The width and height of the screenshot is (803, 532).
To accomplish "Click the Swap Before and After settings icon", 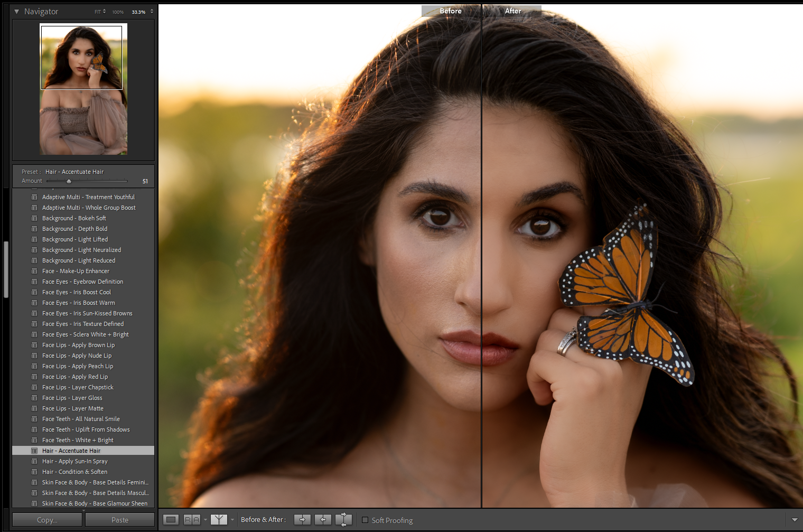I will coord(343,520).
